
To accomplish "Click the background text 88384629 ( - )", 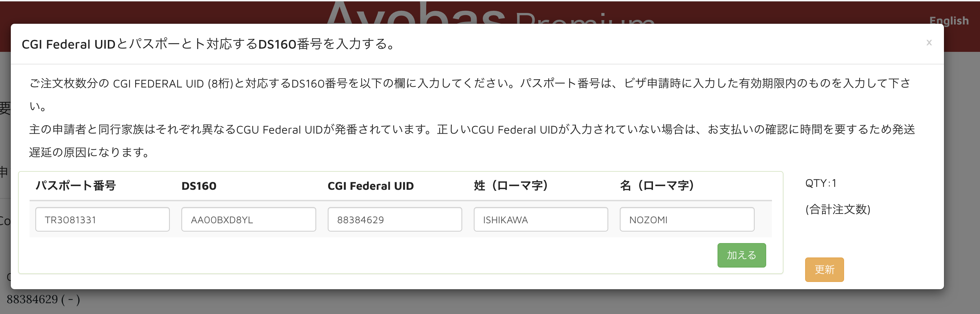I will click(x=43, y=299).
